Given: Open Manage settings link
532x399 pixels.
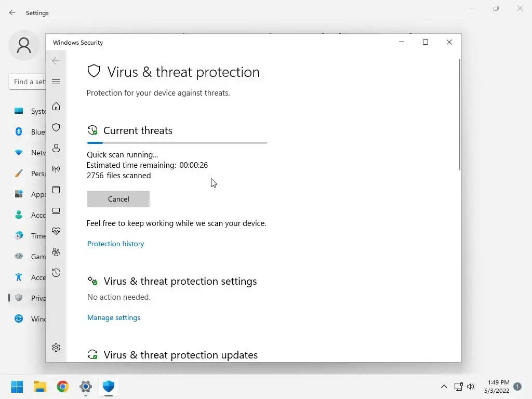Looking at the screenshot, I should [114, 317].
